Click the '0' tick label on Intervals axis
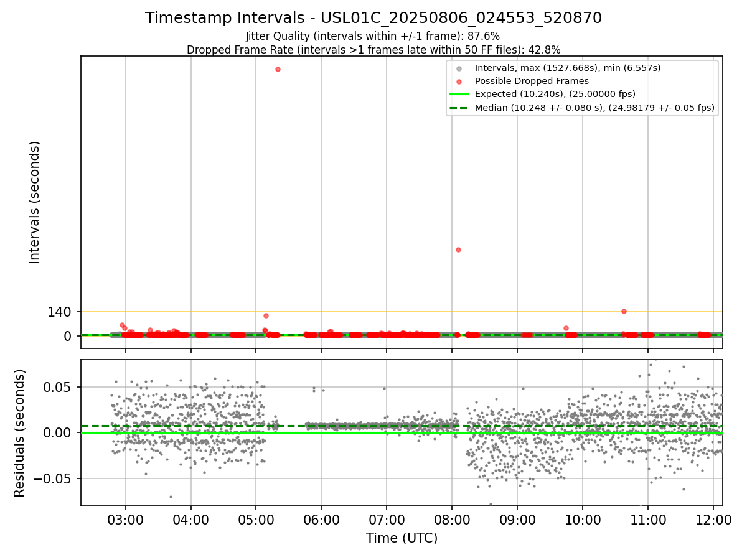 click(x=68, y=336)
